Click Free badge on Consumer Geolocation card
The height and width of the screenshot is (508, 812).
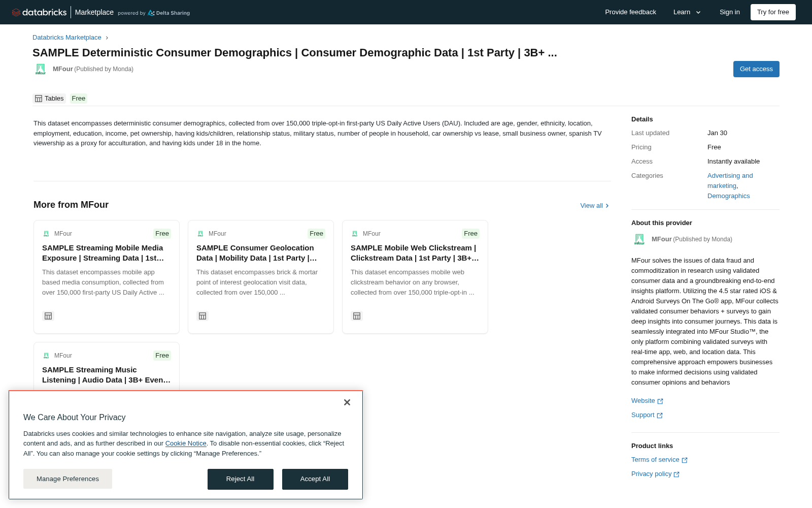[x=317, y=234]
